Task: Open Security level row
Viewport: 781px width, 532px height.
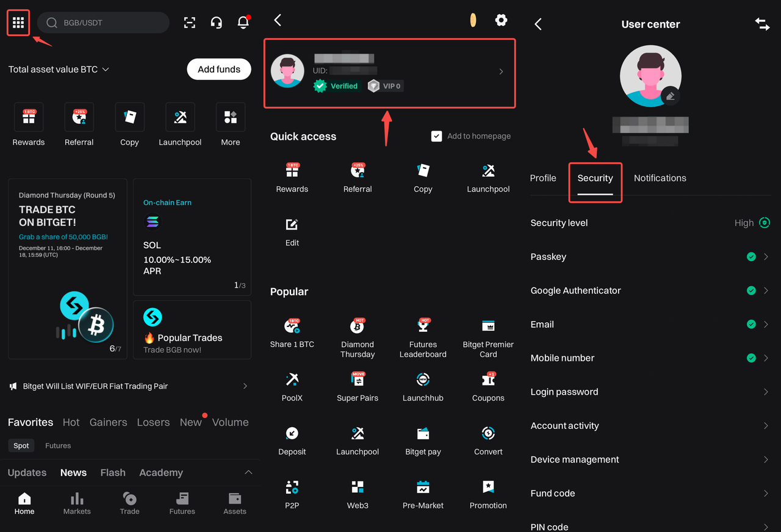Action: 650,223
